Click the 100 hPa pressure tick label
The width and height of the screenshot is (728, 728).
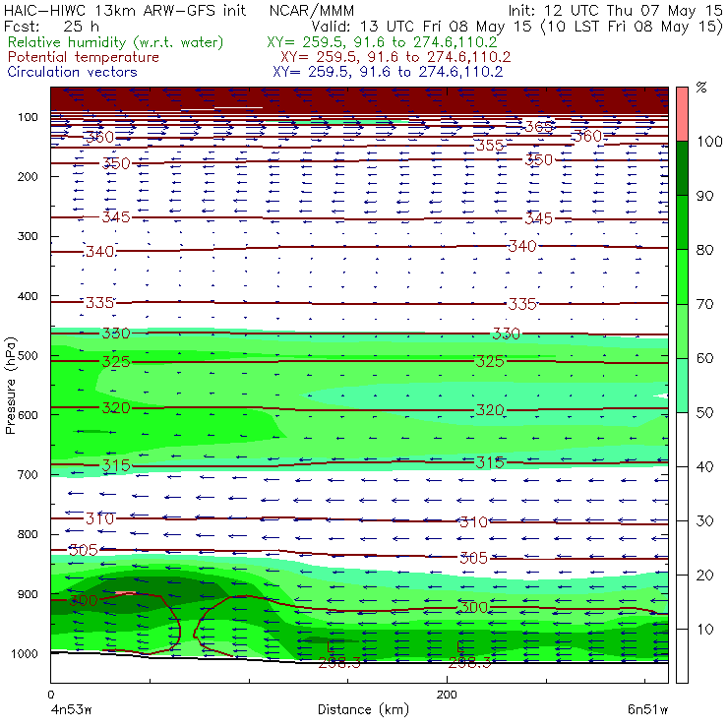pyautogui.click(x=28, y=117)
